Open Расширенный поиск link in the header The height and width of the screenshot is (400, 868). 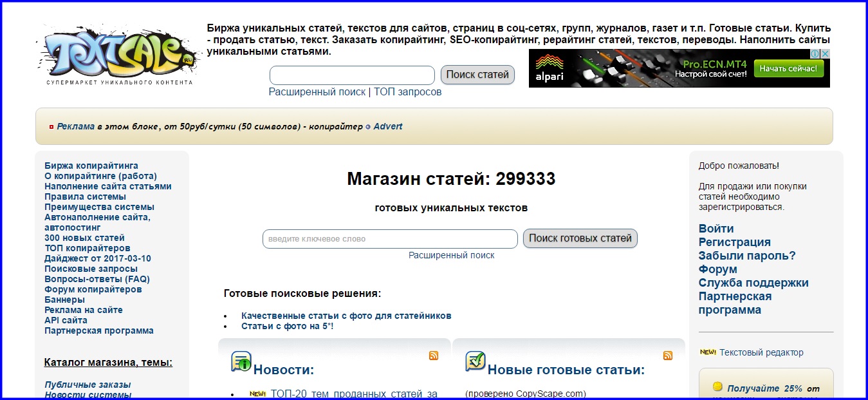317,92
